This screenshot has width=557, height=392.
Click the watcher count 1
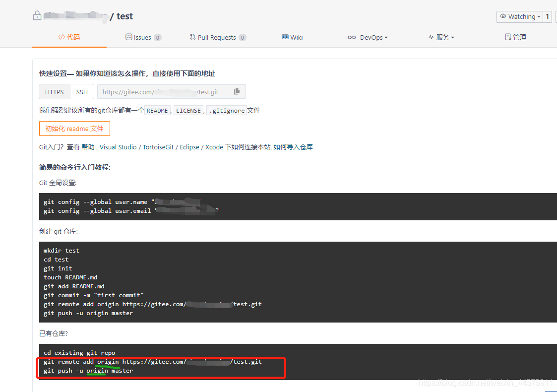548,16
